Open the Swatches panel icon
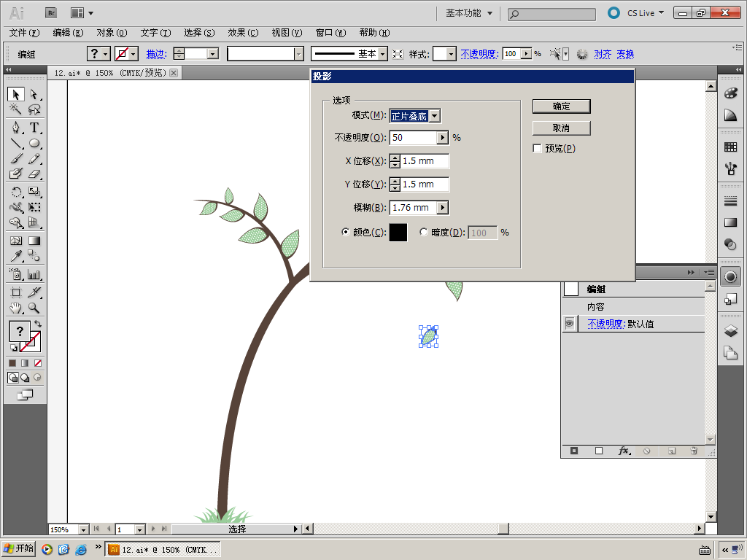 730,147
